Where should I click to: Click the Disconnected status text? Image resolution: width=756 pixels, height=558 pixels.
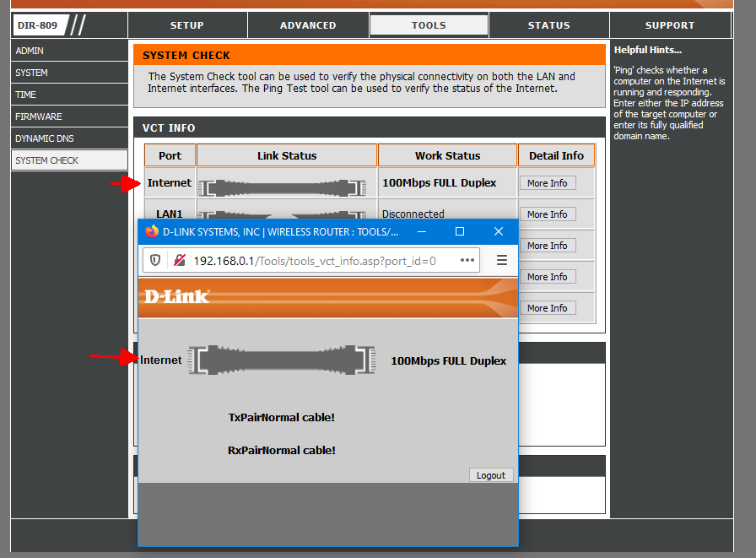tap(413, 214)
